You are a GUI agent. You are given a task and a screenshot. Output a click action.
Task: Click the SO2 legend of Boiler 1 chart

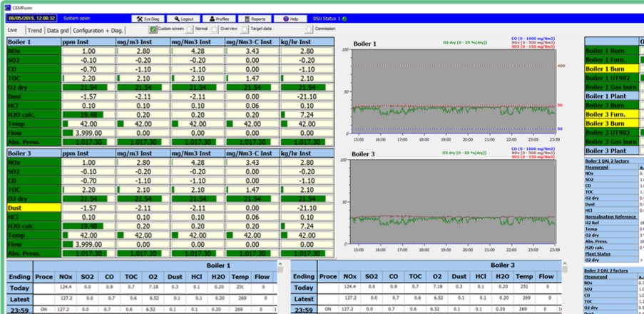(x=533, y=46)
